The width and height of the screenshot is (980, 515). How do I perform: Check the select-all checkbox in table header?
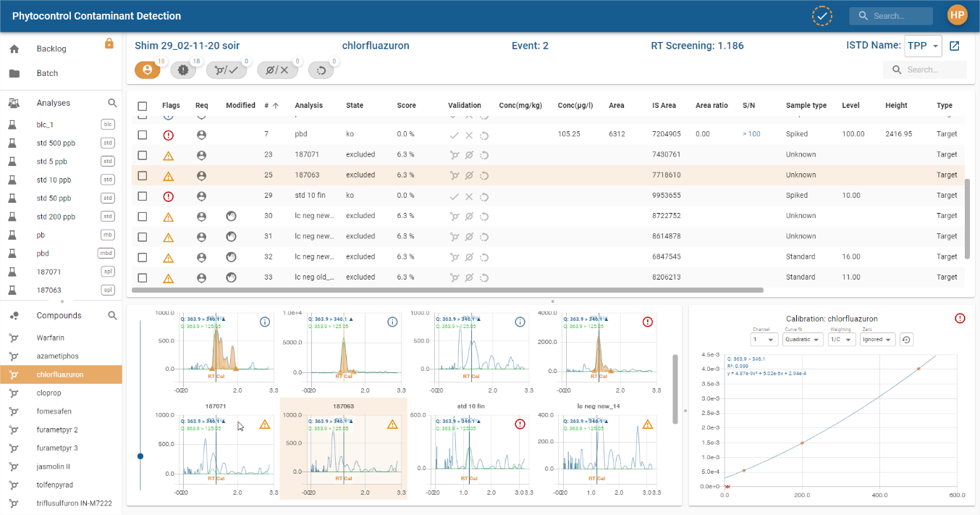point(143,106)
